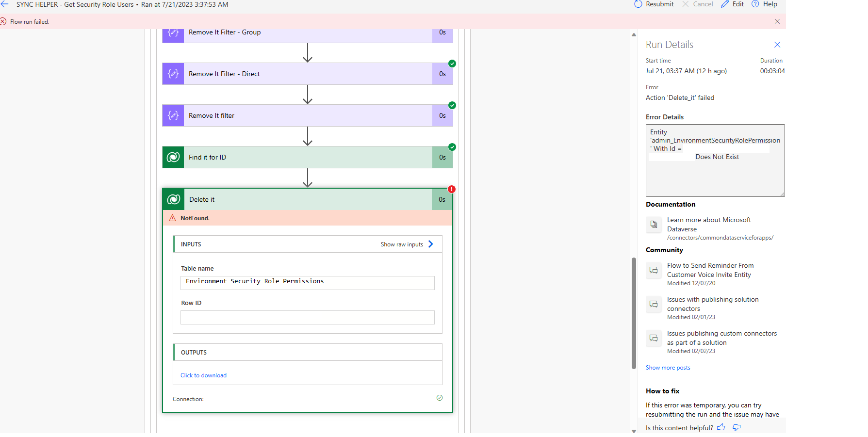
Task: Open outputs via Click to download link
Action: point(203,375)
